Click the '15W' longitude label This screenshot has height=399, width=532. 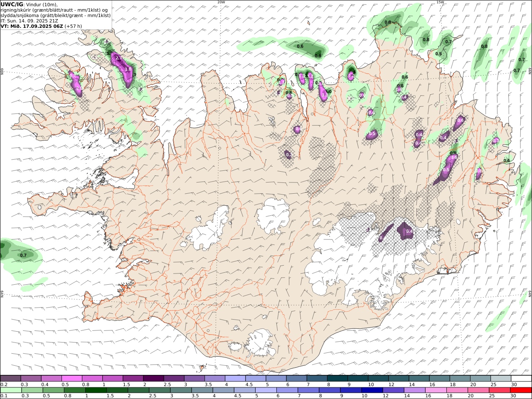(x=440, y=2)
